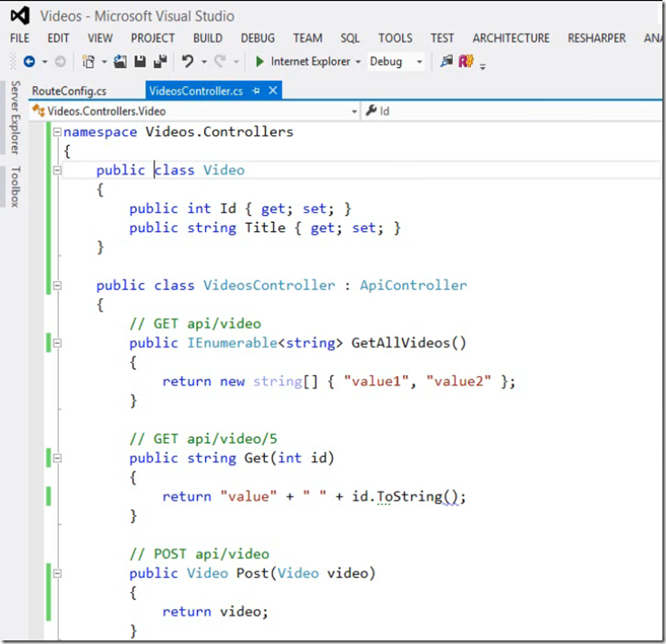Open the TEST menu
666x644 pixels.
coord(442,39)
